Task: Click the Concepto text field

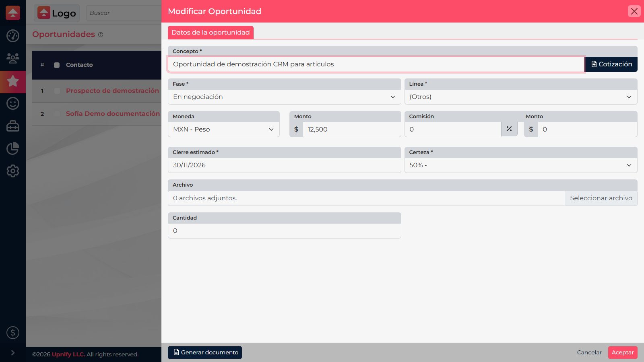Action: (376, 64)
